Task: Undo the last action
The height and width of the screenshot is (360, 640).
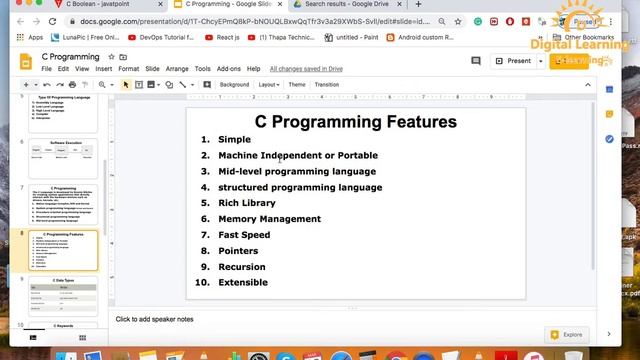Action: (47, 84)
